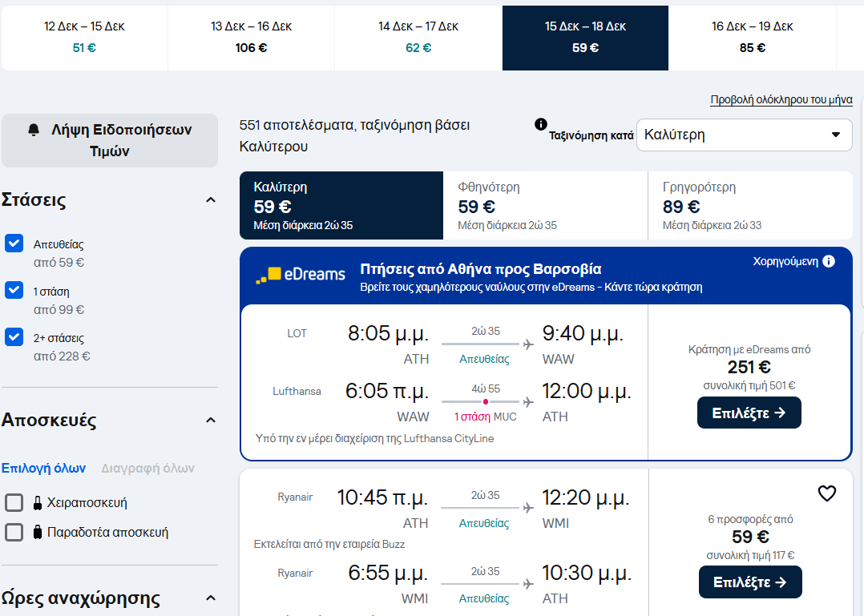Collapse the Στάσεις filter section

pyautogui.click(x=211, y=199)
